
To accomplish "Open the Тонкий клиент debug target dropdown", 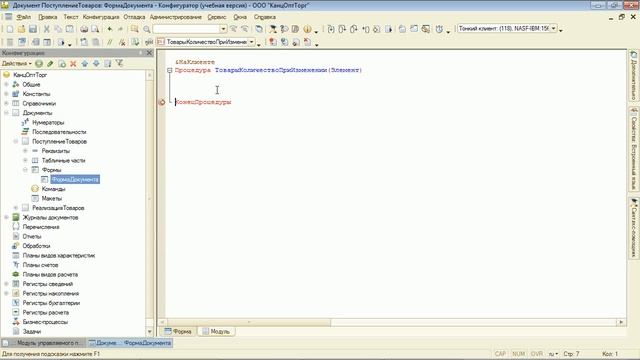I will (553, 29).
